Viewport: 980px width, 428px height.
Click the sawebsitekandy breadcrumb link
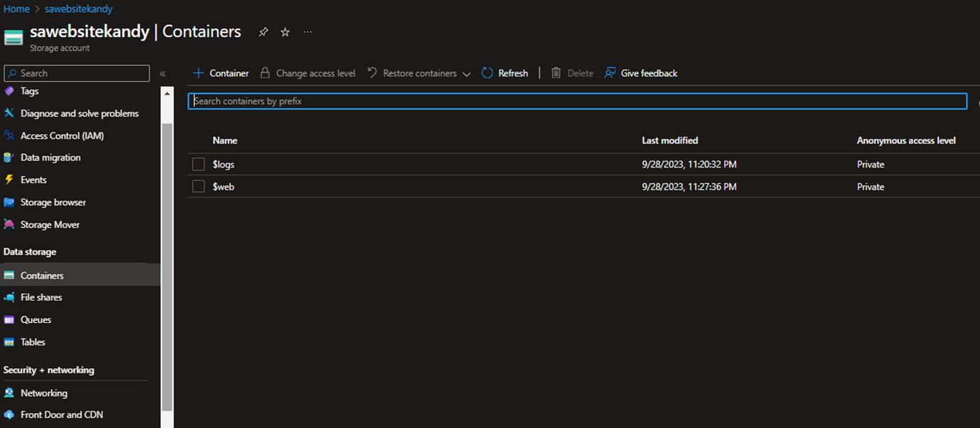click(78, 9)
